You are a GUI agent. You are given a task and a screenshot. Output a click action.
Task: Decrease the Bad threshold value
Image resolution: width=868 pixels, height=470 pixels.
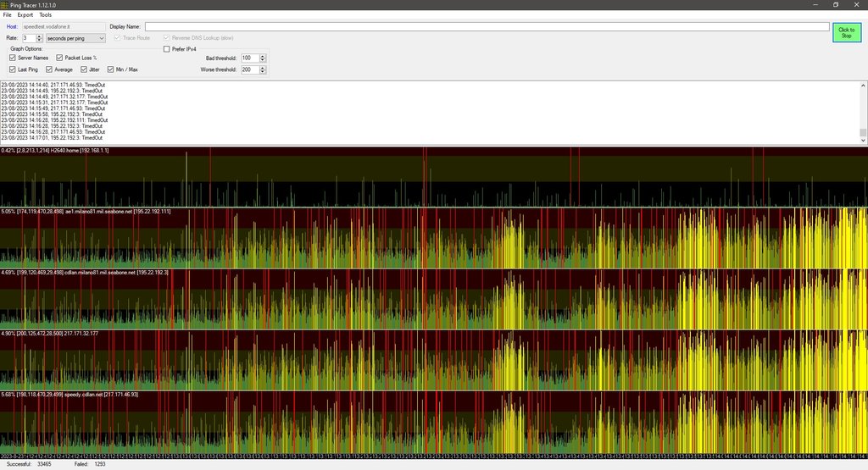point(263,60)
